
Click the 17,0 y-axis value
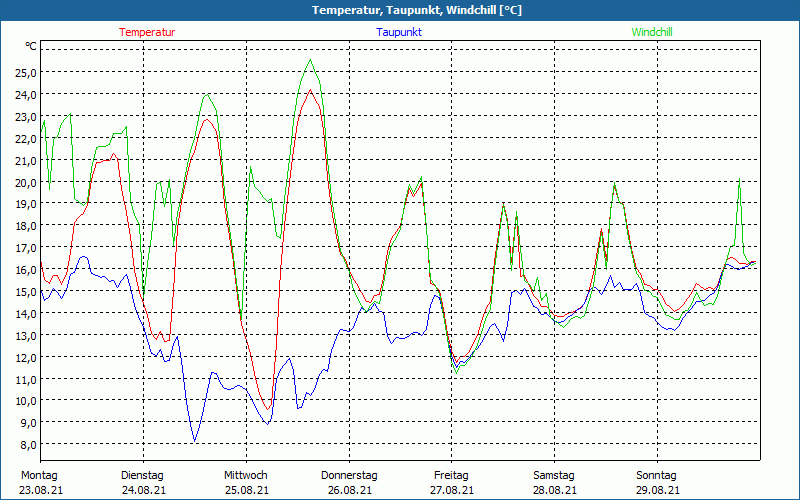pyautogui.click(x=26, y=247)
